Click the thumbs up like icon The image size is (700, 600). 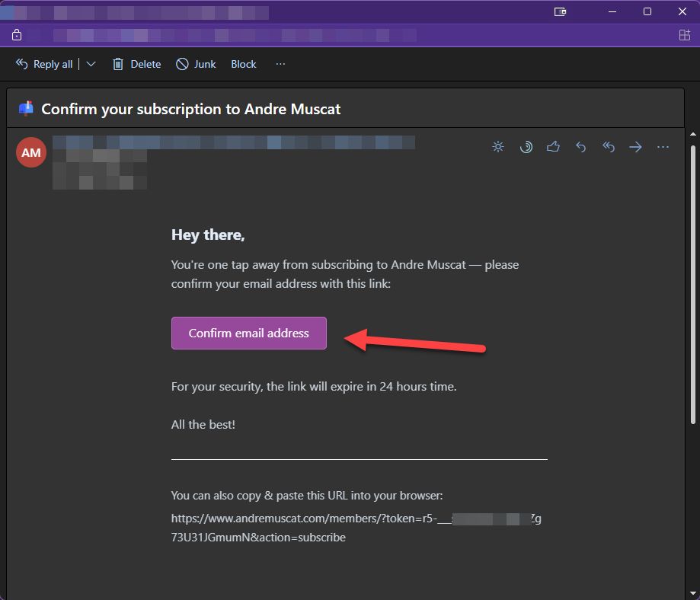[x=553, y=146]
